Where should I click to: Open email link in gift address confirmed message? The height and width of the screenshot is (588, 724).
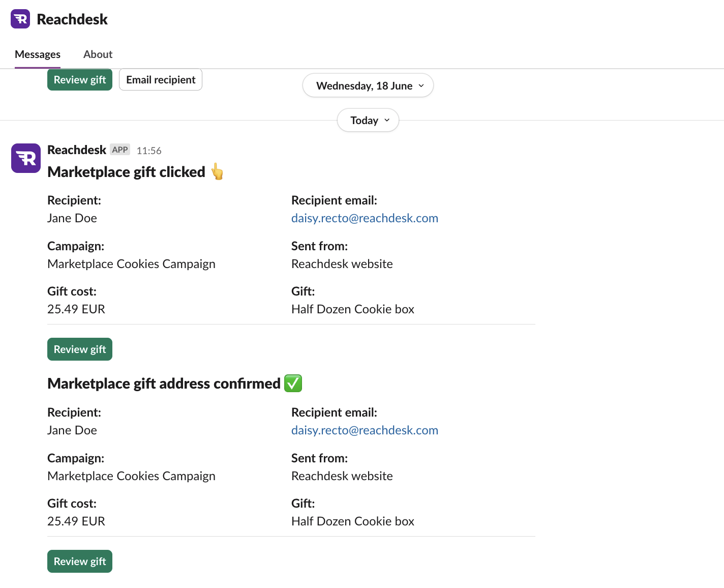365,430
